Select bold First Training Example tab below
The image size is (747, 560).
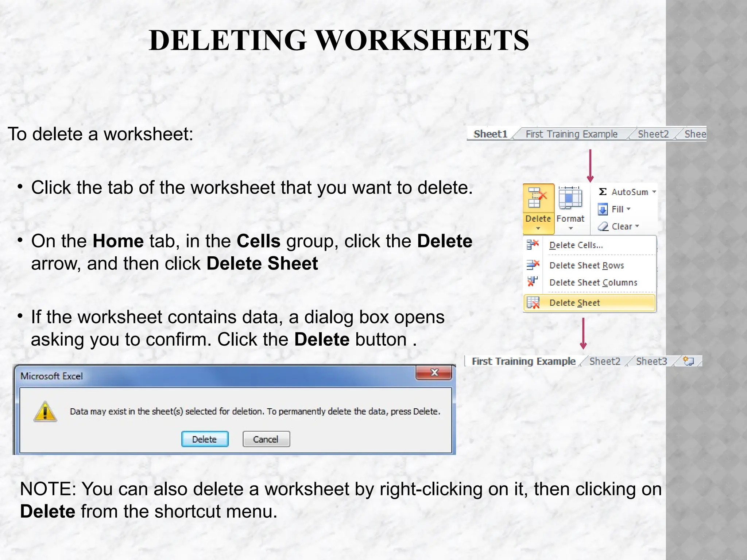523,361
